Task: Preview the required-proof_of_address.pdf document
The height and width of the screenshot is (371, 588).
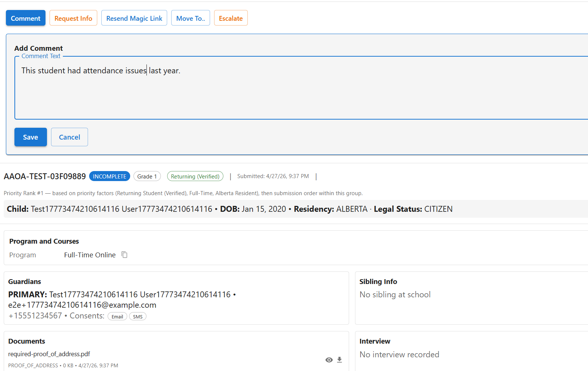Action: 329,360
